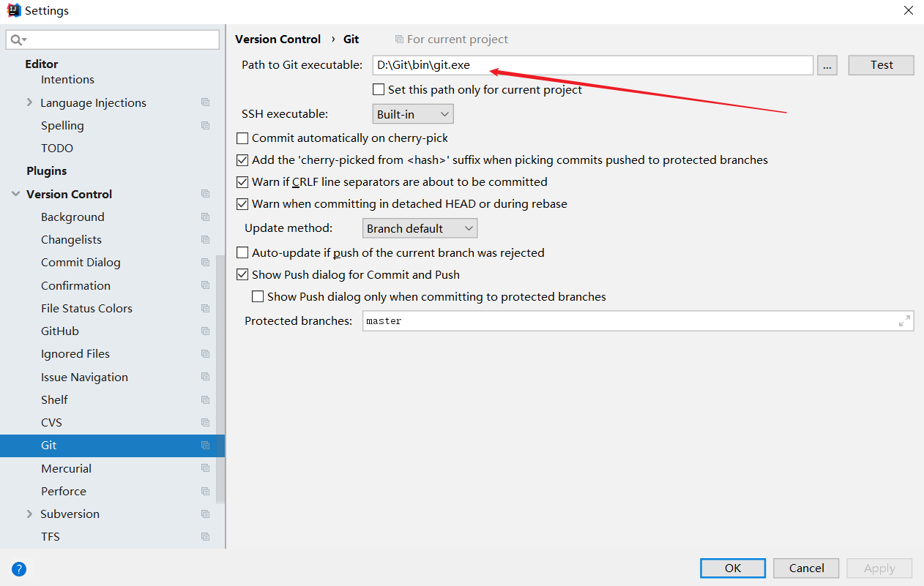Open the Plugins settings section

pyautogui.click(x=47, y=170)
